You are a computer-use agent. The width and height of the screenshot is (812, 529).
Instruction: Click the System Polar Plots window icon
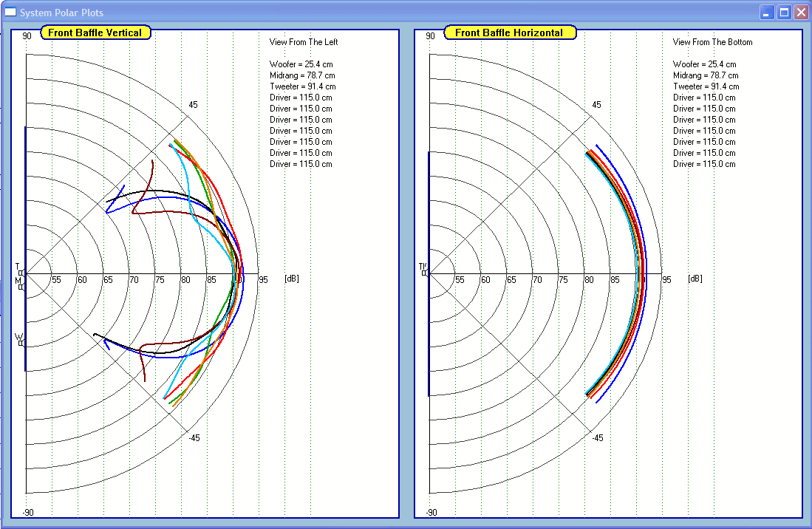[10, 12]
